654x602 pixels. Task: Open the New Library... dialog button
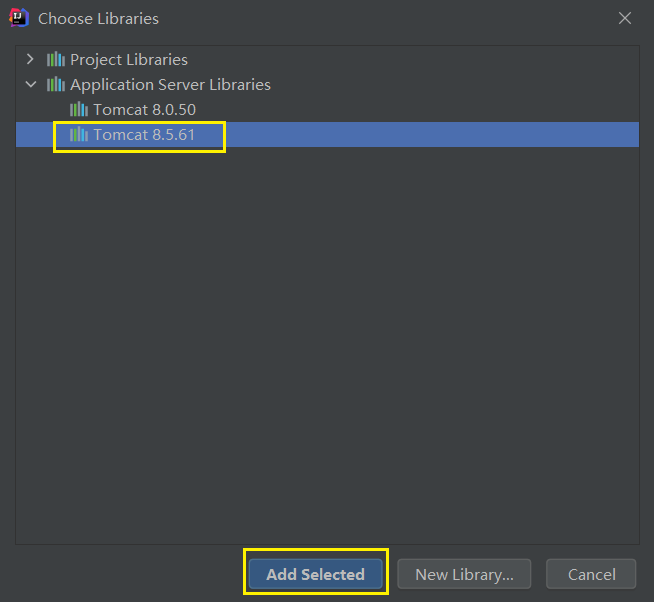[464, 574]
